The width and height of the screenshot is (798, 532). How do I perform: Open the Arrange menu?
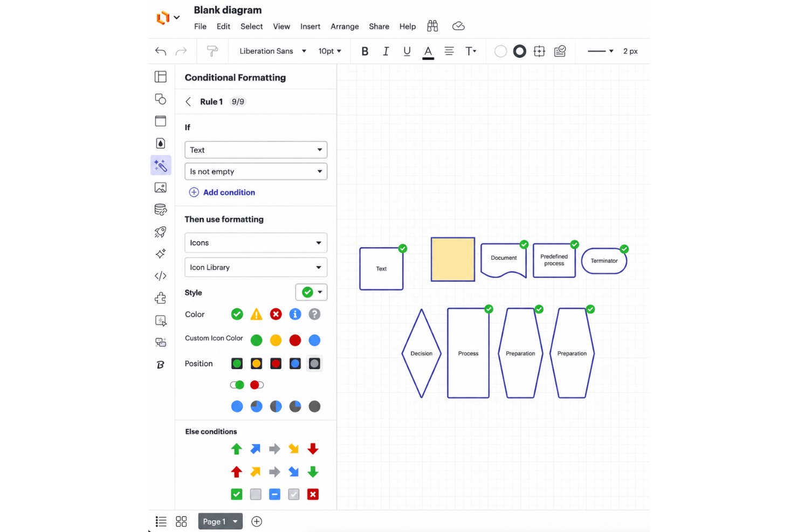tap(345, 26)
